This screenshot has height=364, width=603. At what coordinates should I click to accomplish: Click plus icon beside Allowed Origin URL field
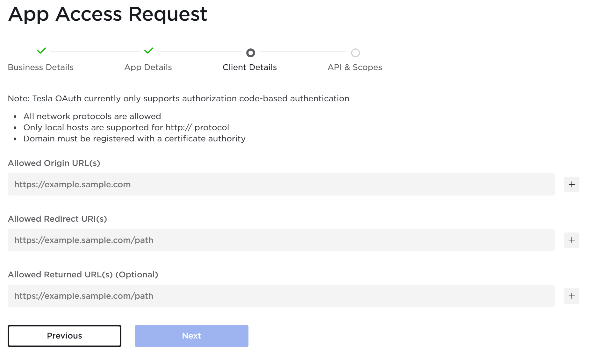[x=571, y=184]
